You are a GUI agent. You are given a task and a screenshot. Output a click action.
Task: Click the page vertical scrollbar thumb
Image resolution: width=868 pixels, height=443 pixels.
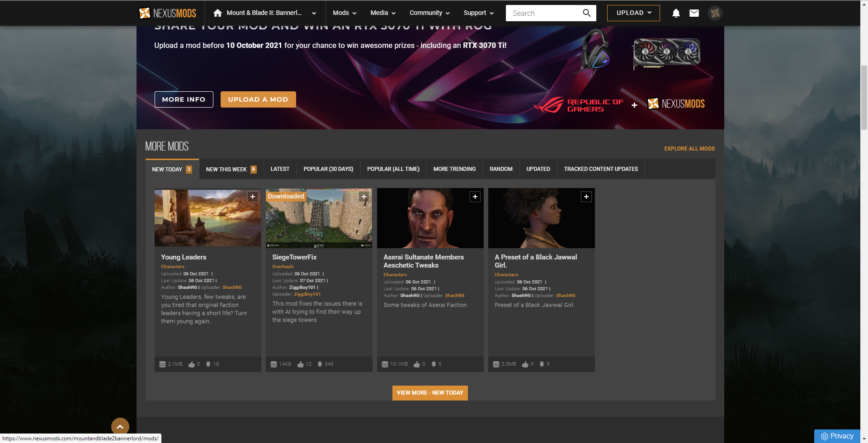[864, 97]
